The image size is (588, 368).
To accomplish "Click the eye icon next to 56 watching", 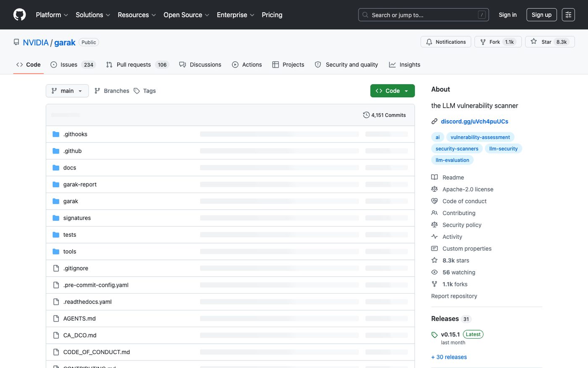I will [435, 273].
